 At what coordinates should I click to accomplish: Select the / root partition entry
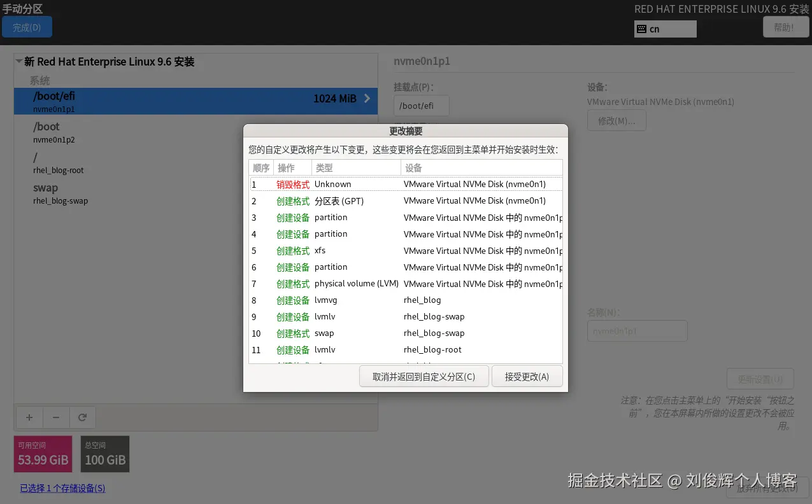point(196,163)
